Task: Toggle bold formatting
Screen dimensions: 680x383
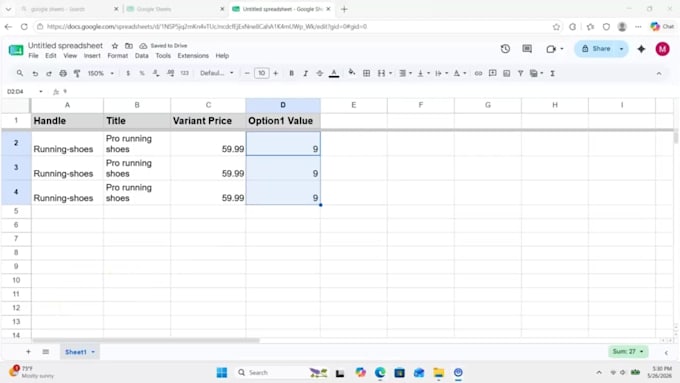Action: 291,73
